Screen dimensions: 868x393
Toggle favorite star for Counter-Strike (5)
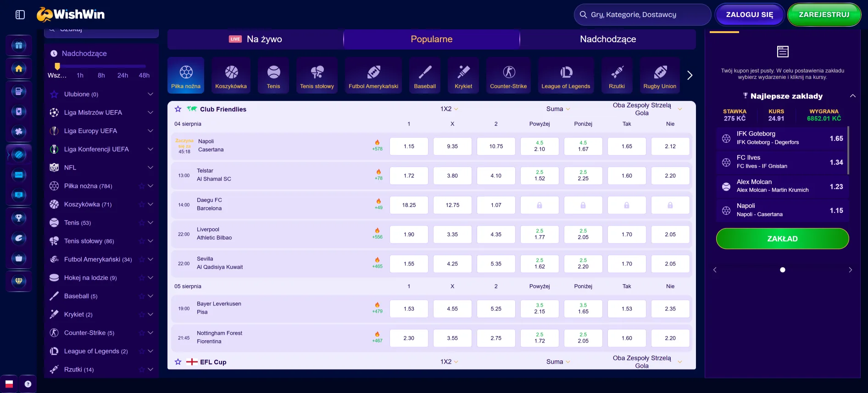coord(142,333)
